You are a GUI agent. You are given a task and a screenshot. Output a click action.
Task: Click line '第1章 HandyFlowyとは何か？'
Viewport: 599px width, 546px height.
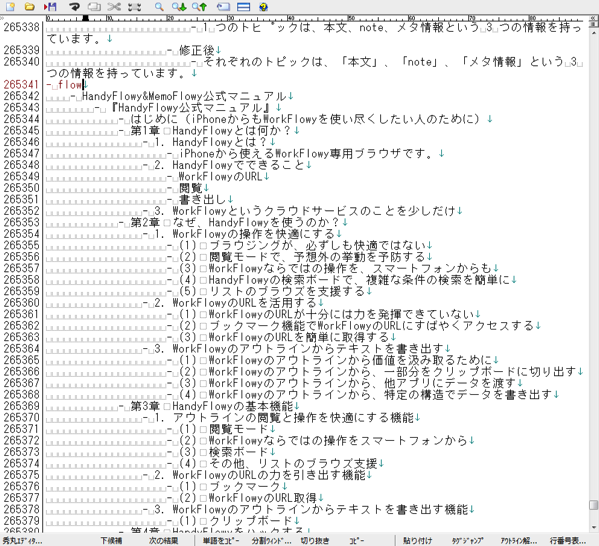pos(211,130)
